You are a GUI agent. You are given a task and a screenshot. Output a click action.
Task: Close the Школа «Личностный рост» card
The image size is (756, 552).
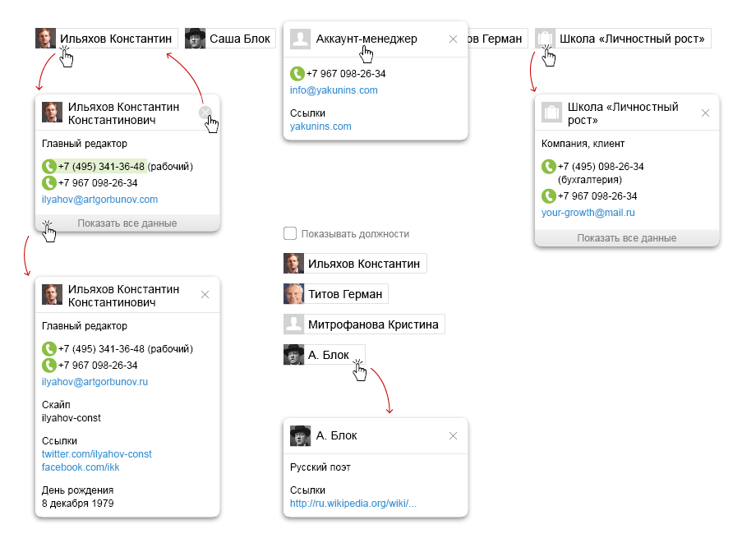pos(705,113)
